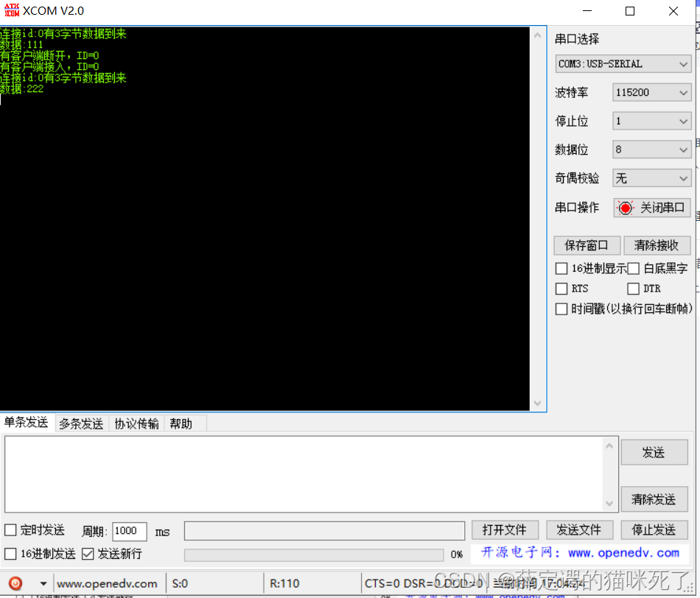Click the 发送文件 button
Image resolution: width=700 pixels, height=598 pixels.
579,530
